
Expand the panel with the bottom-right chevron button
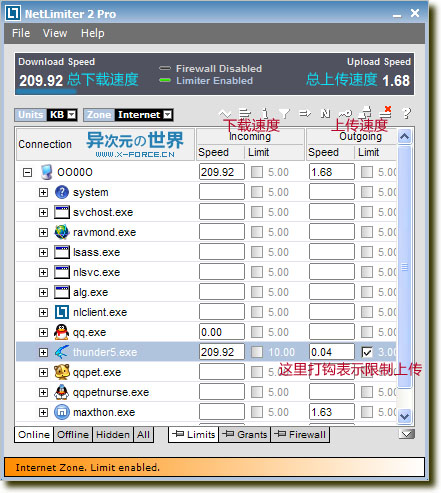[407, 434]
